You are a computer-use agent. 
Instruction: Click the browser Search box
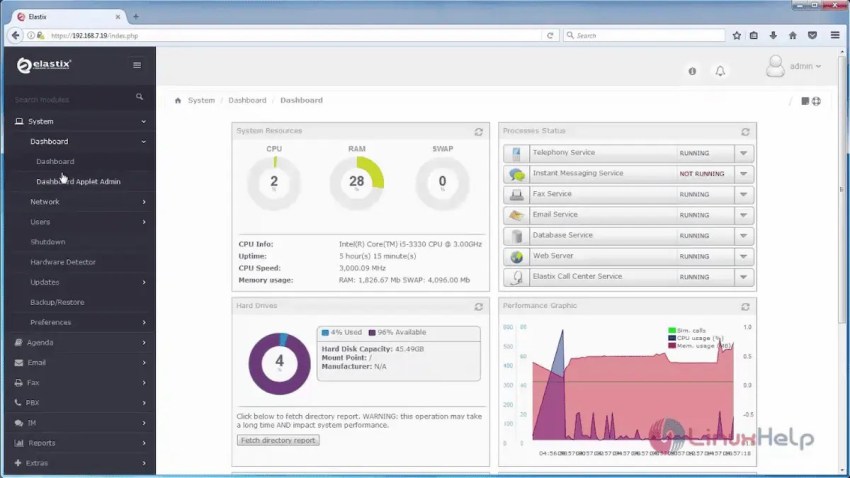coord(644,35)
